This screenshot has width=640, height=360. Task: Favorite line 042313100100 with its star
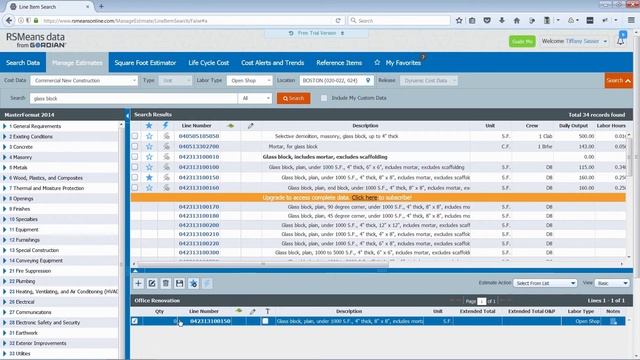click(149, 167)
